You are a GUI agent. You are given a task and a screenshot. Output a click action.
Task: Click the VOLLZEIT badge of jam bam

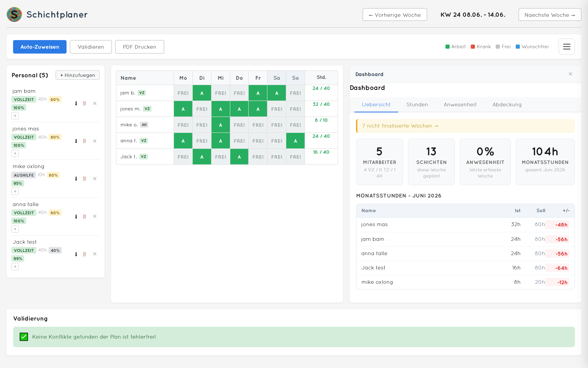24,99
